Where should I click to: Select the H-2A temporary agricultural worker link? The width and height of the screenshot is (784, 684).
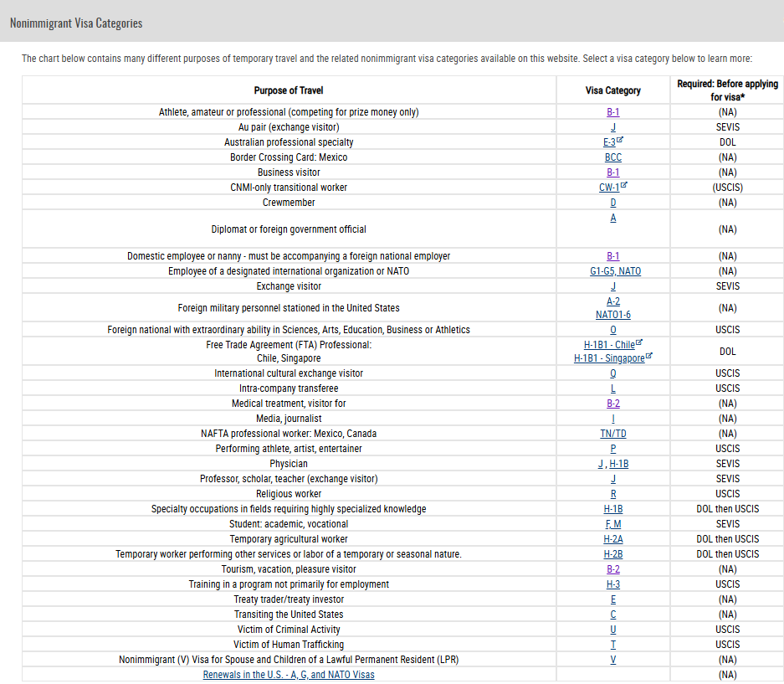(613, 539)
